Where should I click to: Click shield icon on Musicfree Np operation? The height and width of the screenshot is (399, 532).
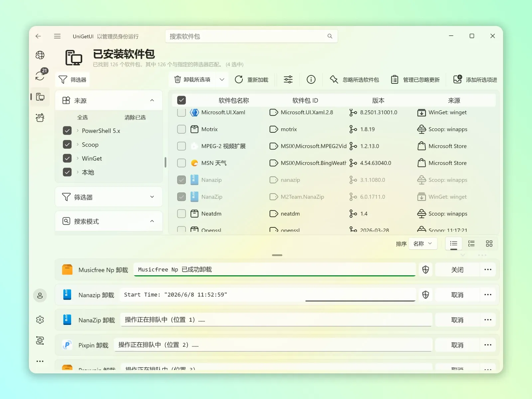tap(426, 270)
